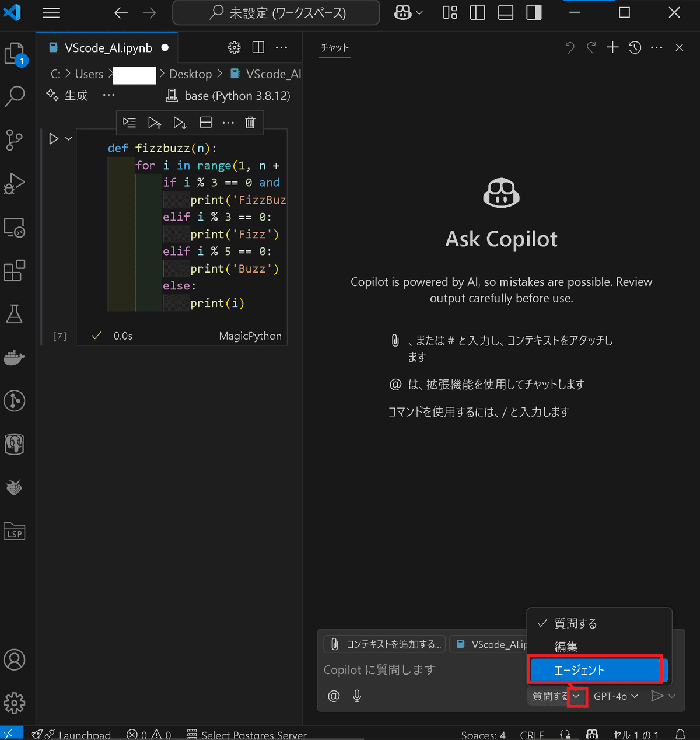The width and height of the screenshot is (700, 740).
Task: Split the editor to the right
Action: point(258,48)
